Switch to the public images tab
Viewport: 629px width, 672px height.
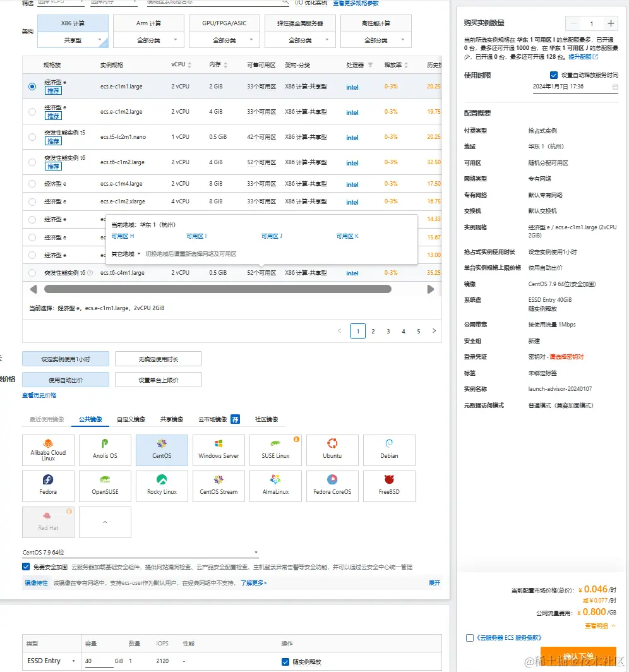pyautogui.click(x=90, y=419)
